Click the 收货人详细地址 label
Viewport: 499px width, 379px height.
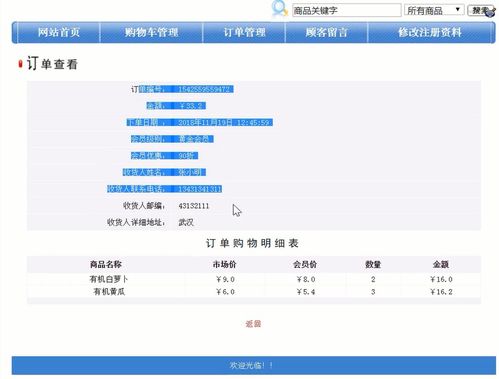click(136, 222)
